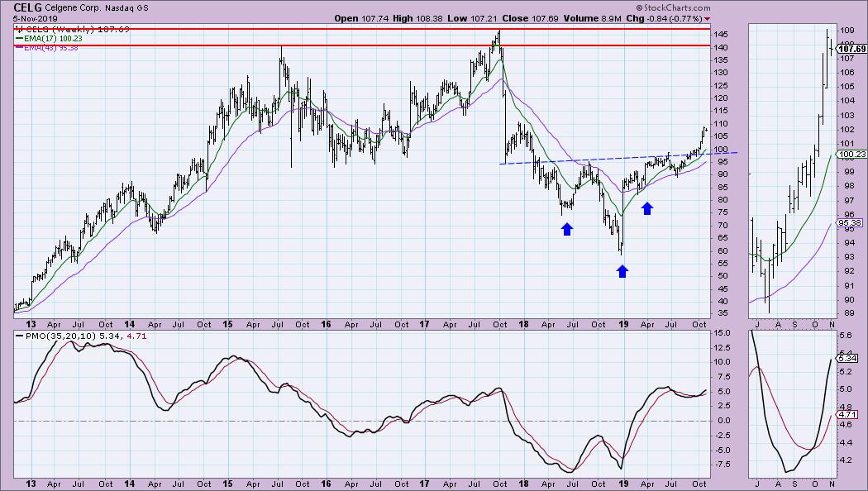The height and width of the screenshot is (491, 868).
Task: Click the 100.23 EMA tag on inset axis
Action: [x=852, y=155]
